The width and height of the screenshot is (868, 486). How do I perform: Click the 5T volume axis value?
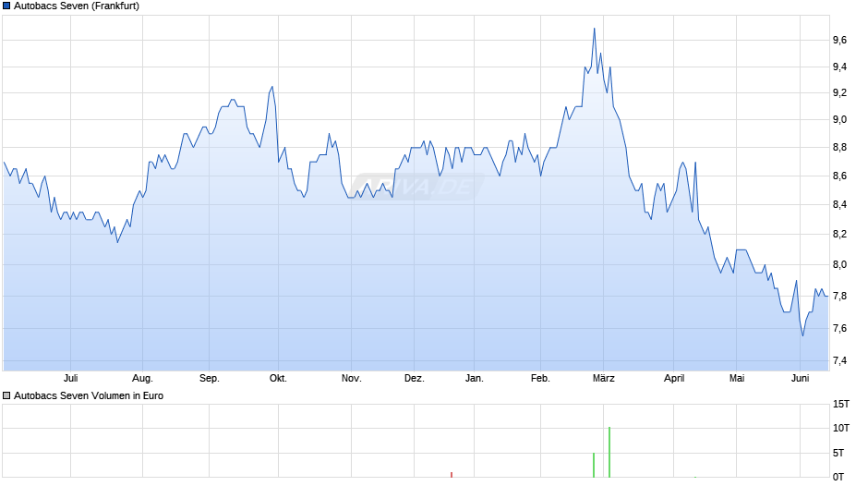[x=838, y=454]
